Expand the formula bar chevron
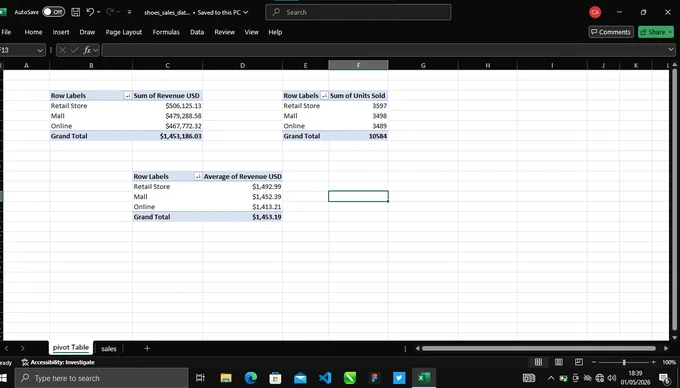The image size is (680, 388). pos(671,50)
